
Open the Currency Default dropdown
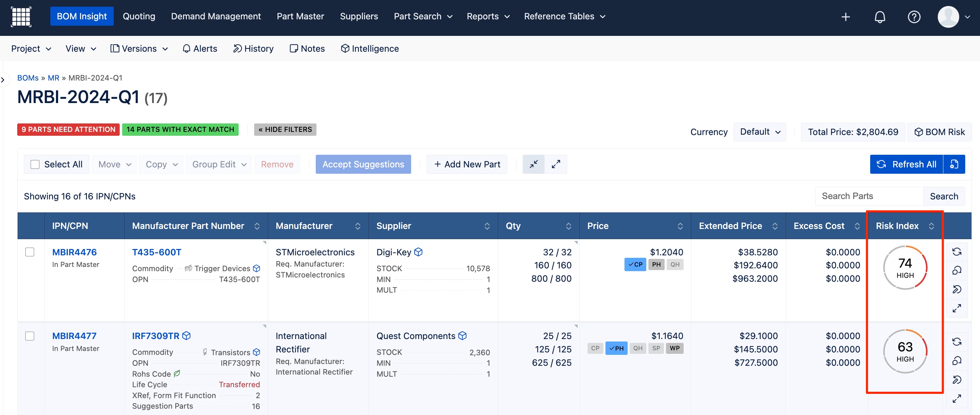[759, 132]
